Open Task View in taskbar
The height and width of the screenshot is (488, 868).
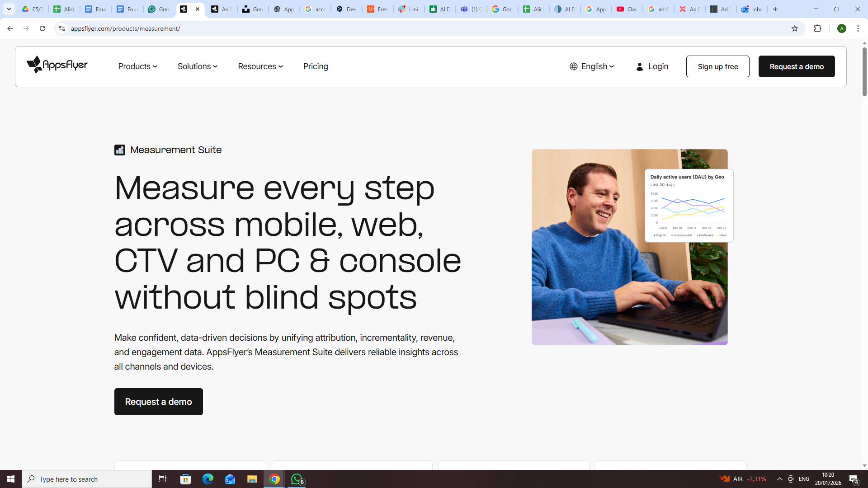pyautogui.click(x=163, y=479)
